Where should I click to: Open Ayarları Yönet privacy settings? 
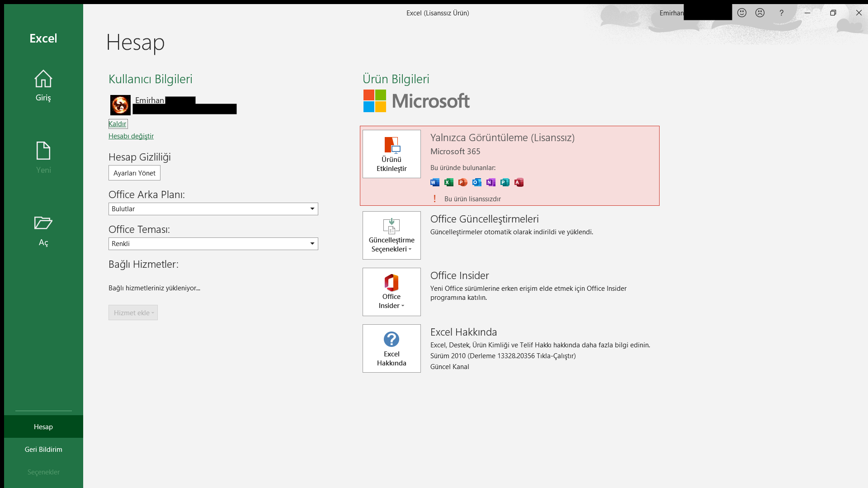pos(134,173)
